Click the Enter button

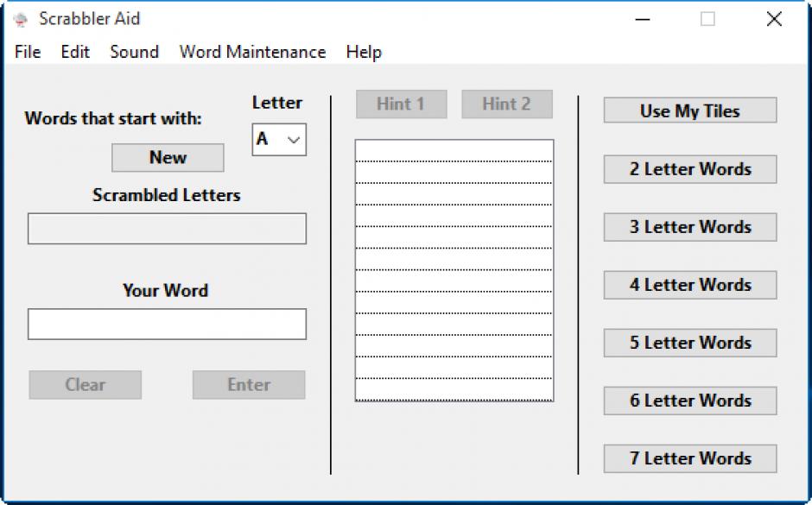(x=249, y=384)
